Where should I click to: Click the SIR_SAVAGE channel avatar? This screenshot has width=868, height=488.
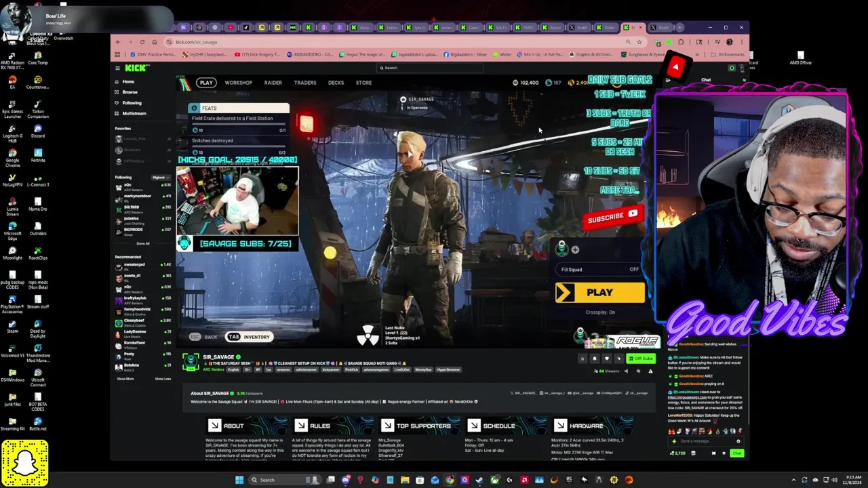[x=191, y=361]
